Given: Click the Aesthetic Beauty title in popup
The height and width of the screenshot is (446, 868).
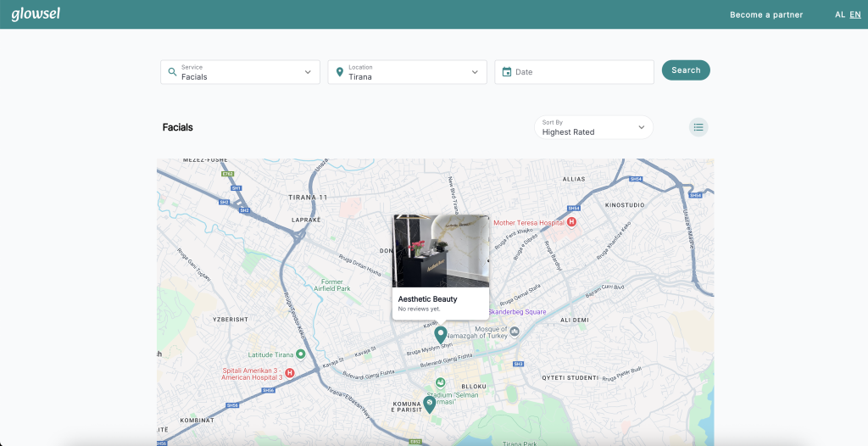Looking at the screenshot, I should (427, 298).
